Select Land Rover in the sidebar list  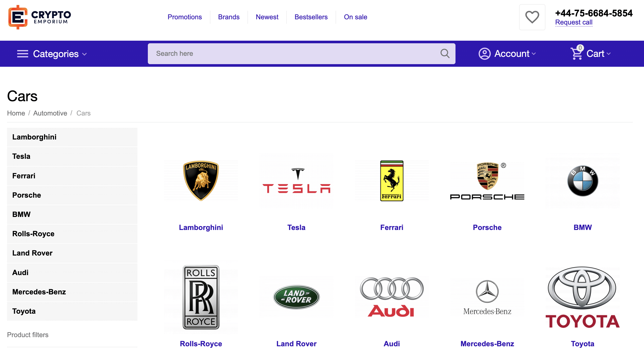pyautogui.click(x=72, y=253)
